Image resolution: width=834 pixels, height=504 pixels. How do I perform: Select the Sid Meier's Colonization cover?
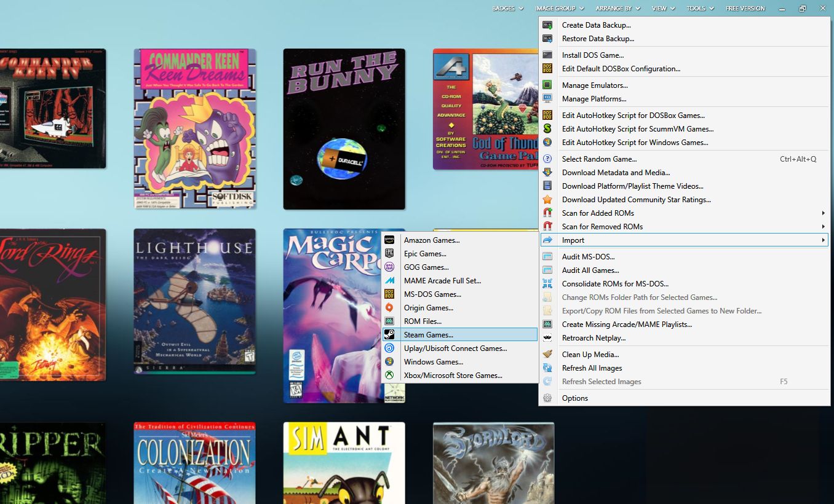[x=195, y=463]
